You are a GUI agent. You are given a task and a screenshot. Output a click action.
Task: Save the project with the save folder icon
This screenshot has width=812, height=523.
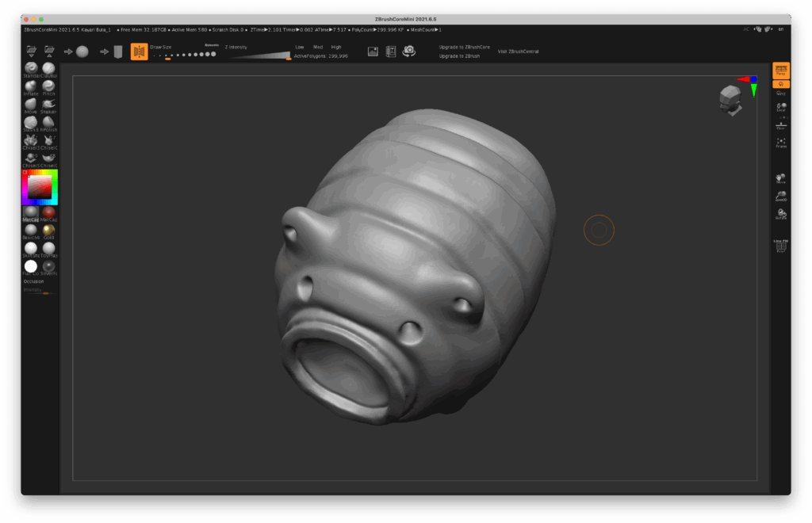(49, 51)
